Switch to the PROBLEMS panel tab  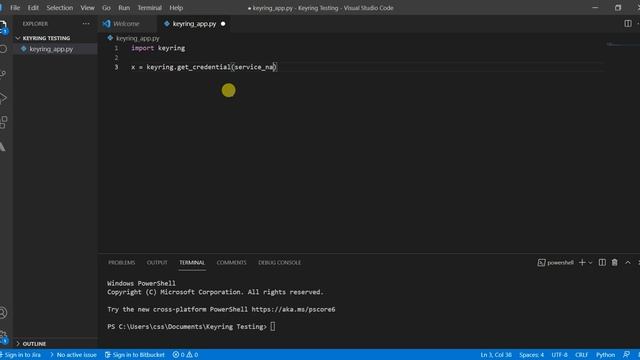122,262
